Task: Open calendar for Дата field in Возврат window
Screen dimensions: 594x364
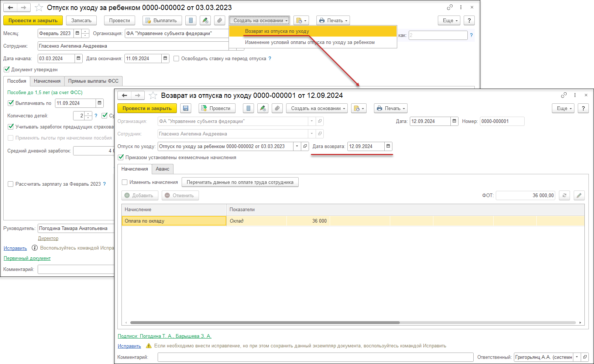Action: [x=454, y=121]
